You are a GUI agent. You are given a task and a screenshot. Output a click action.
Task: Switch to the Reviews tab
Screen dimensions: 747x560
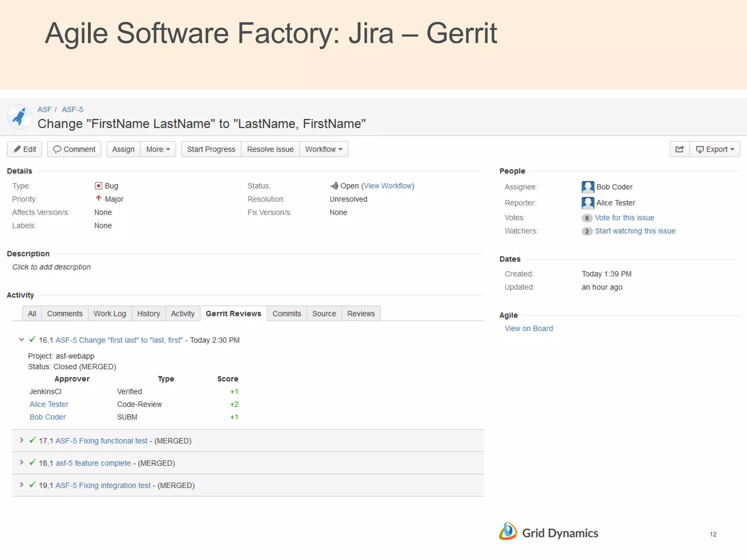coord(361,314)
